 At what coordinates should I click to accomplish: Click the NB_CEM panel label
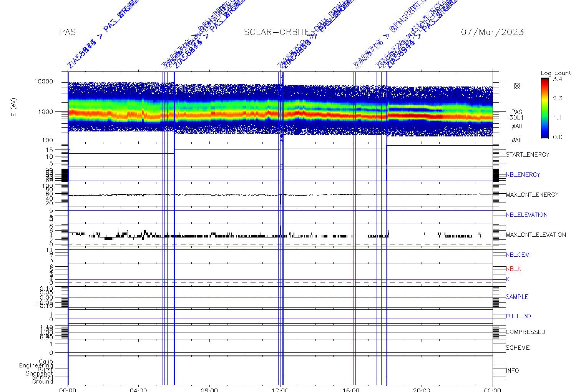[x=517, y=255]
